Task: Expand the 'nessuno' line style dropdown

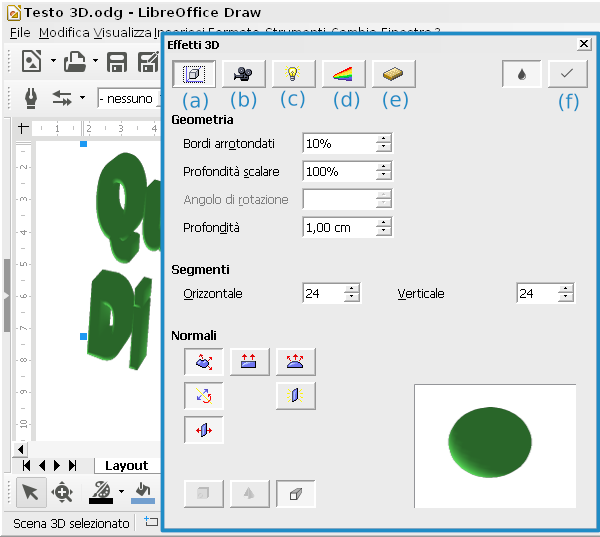Action: (128, 98)
